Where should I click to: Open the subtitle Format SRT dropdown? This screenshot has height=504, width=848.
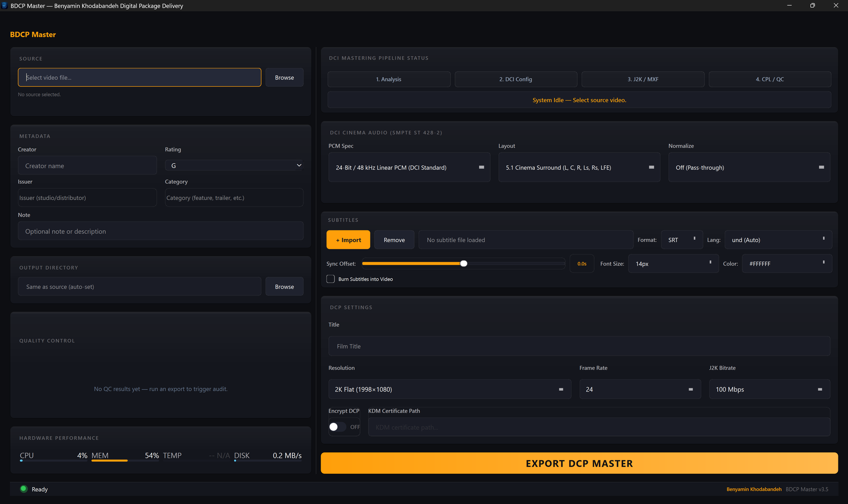point(682,240)
